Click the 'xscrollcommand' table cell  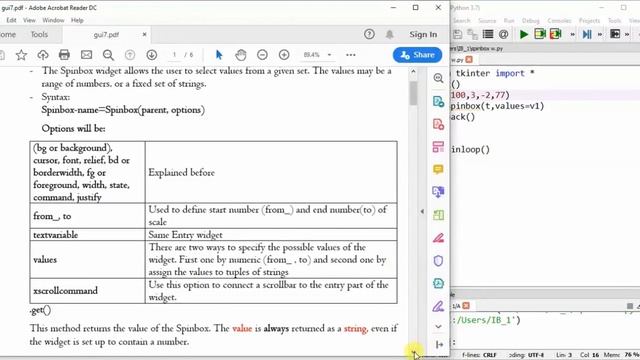[87, 291]
